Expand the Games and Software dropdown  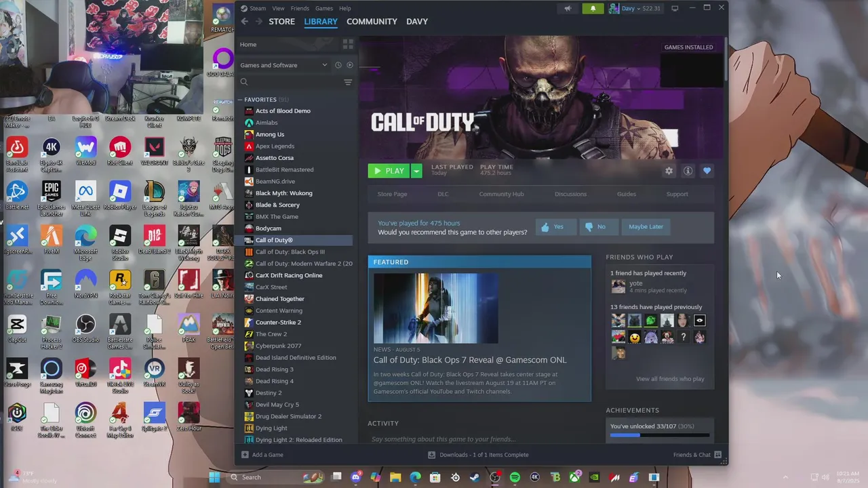tap(283, 65)
